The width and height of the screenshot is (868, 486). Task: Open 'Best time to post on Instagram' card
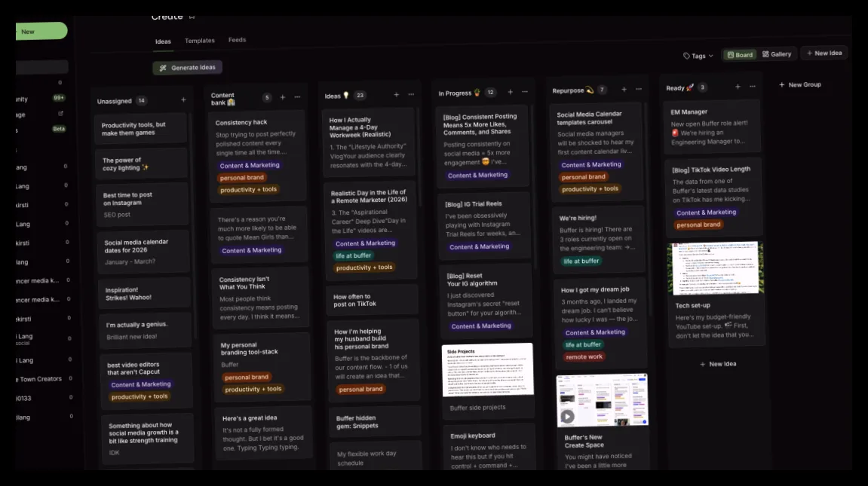143,204
